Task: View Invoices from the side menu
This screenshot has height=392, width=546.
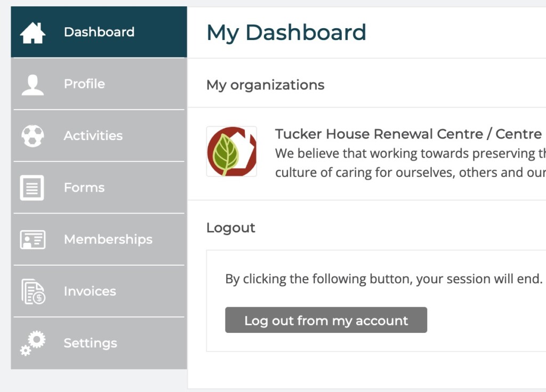Action: pyautogui.click(x=99, y=291)
